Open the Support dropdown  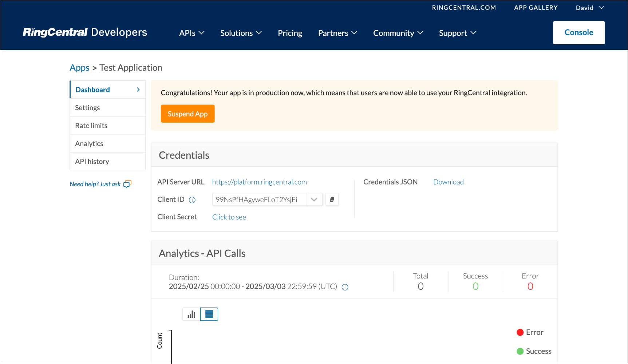(458, 33)
